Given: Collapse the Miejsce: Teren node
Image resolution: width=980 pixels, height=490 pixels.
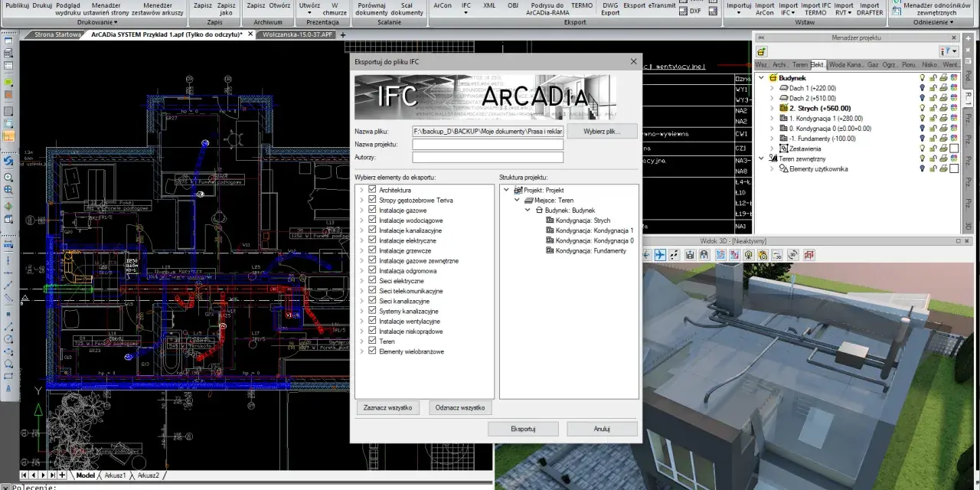Looking at the screenshot, I should [517, 200].
